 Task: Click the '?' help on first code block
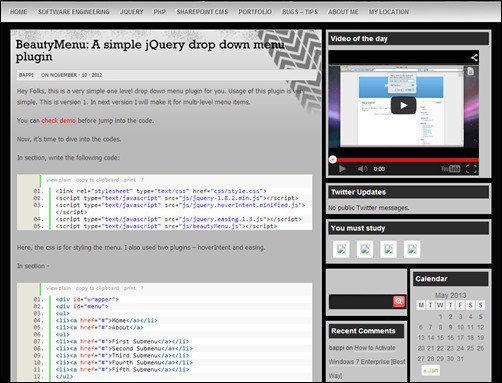(x=142, y=180)
